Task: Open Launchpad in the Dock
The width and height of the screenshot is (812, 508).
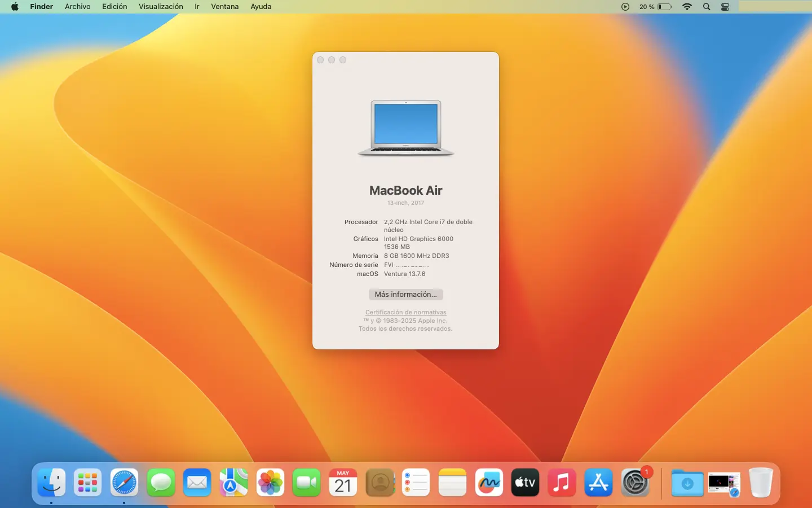Action: pos(87,483)
